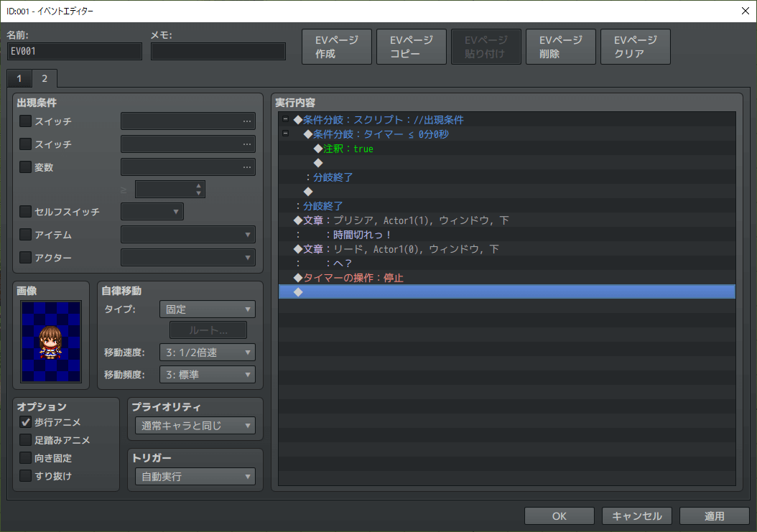757x532 pixels.
Task: Select event page tab 2
Action: pos(45,78)
